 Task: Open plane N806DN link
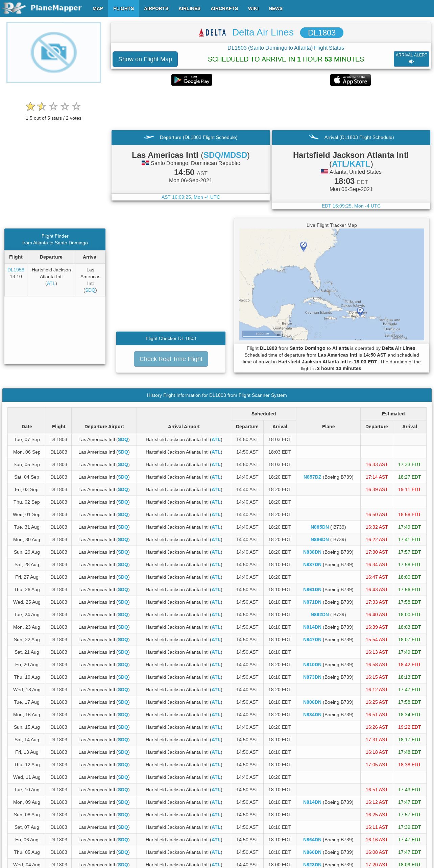312,702
